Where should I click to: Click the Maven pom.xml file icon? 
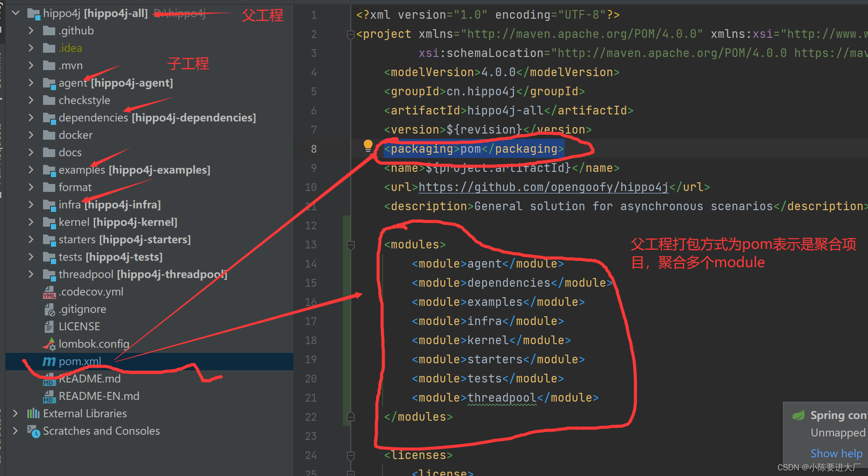tap(49, 361)
